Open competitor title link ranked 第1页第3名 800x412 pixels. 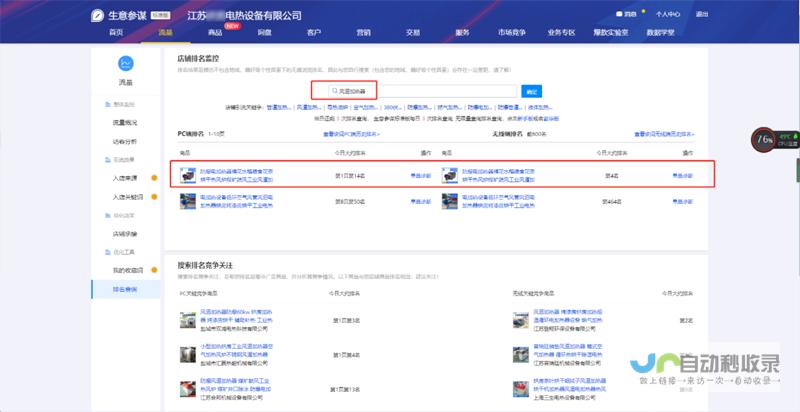coord(236,315)
